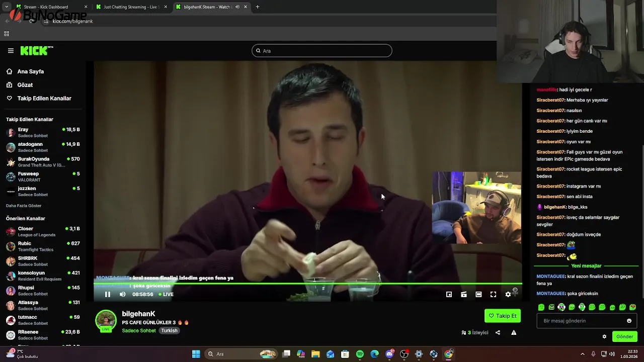The width and height of the screenshot is (644, 362).
Task: Open Eray's channel in sidebar
Action: [43, 132]
